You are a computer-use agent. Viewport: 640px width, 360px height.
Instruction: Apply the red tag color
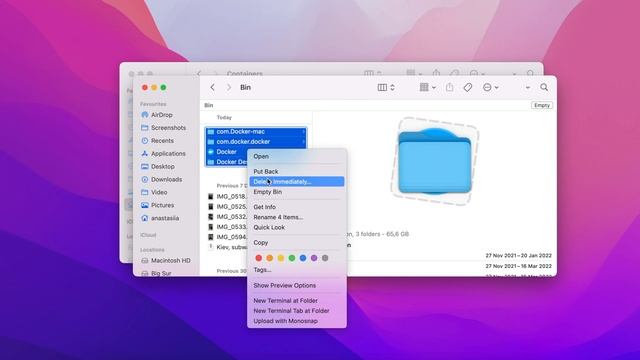pyautogui.click(x=258, y=258)
